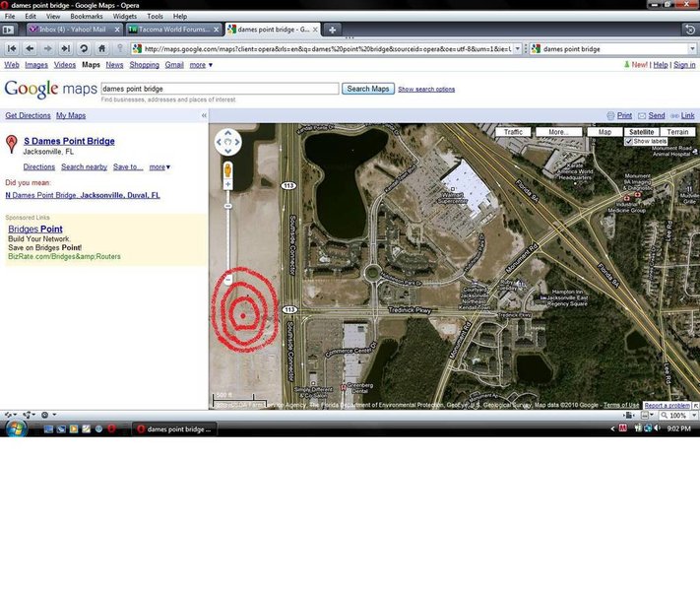This screenshot has height=590, width=700.
Task: Click the map pan control compass
Action: pos(227,142)
